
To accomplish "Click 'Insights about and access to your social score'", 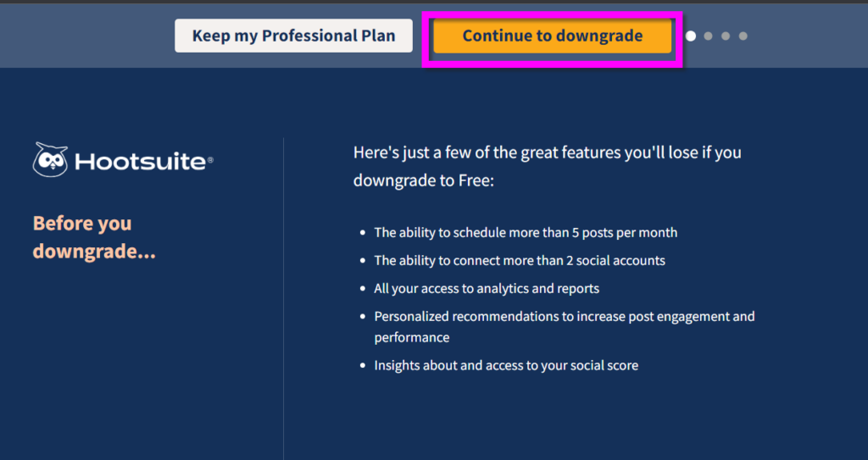I will [506, 365].
